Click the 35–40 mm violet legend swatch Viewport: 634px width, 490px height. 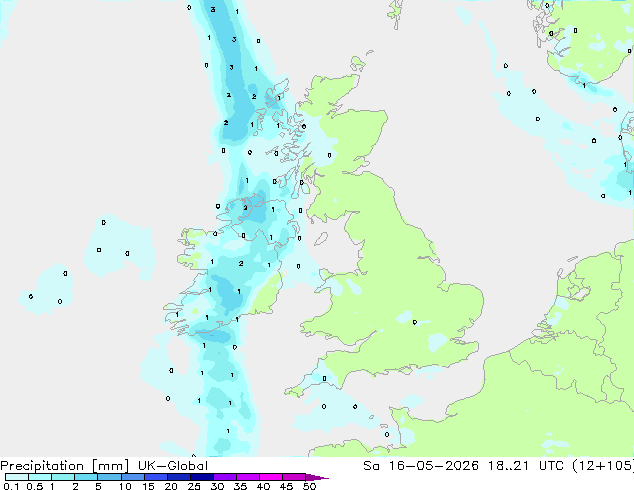click(248, 477)
